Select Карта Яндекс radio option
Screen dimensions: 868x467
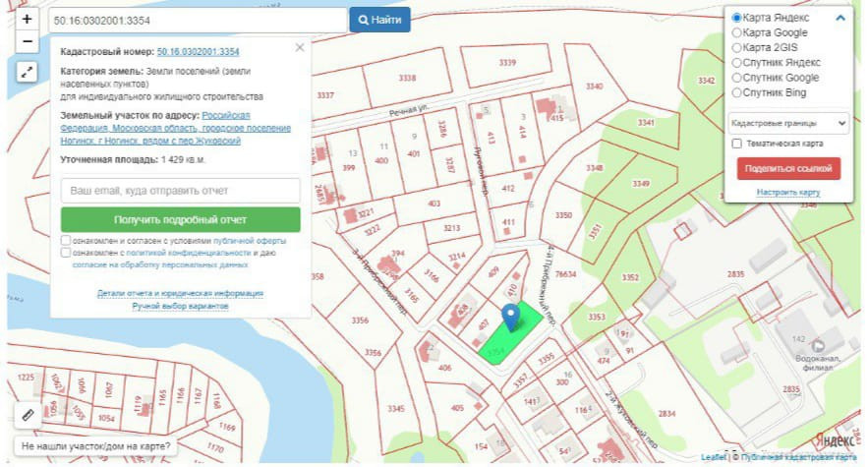tap(737, 18)
